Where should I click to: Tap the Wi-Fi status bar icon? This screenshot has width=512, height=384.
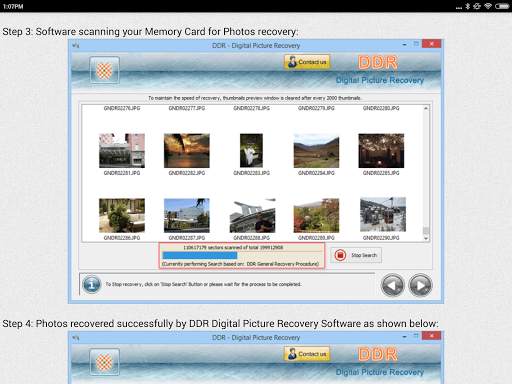488,6
